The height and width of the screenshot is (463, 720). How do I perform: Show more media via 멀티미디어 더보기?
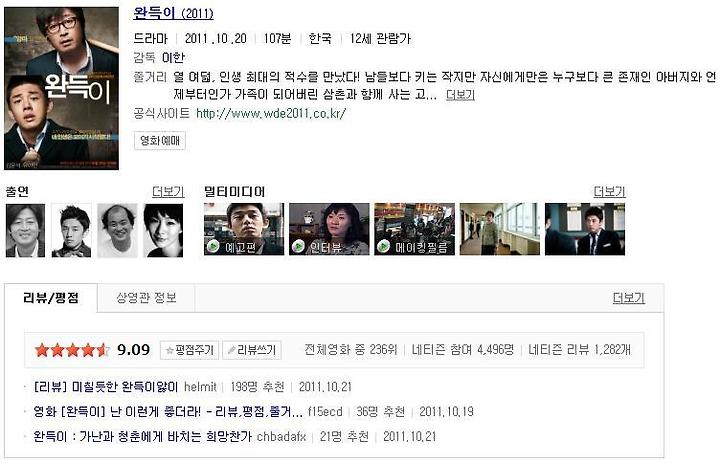pos(609,192)
